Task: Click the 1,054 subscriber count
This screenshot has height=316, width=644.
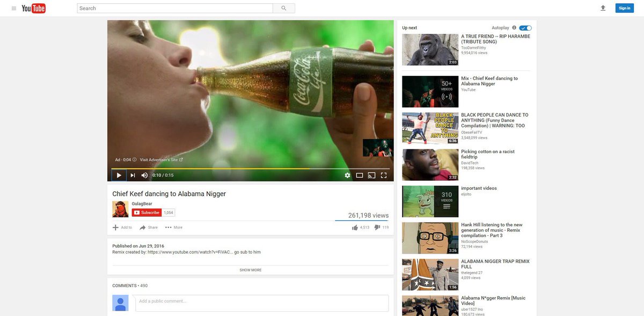Action: pos(169,213)
